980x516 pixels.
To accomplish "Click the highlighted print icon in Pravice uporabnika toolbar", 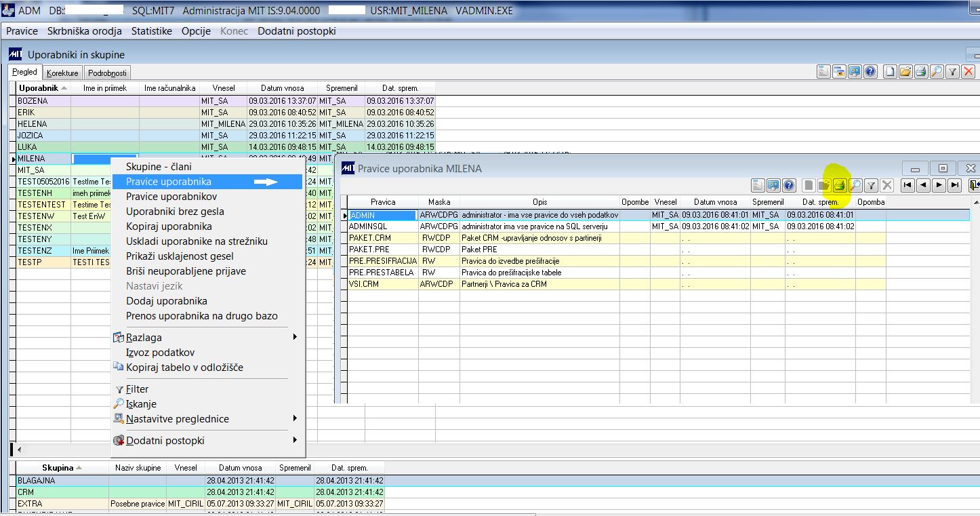I will tap(840, 185).
